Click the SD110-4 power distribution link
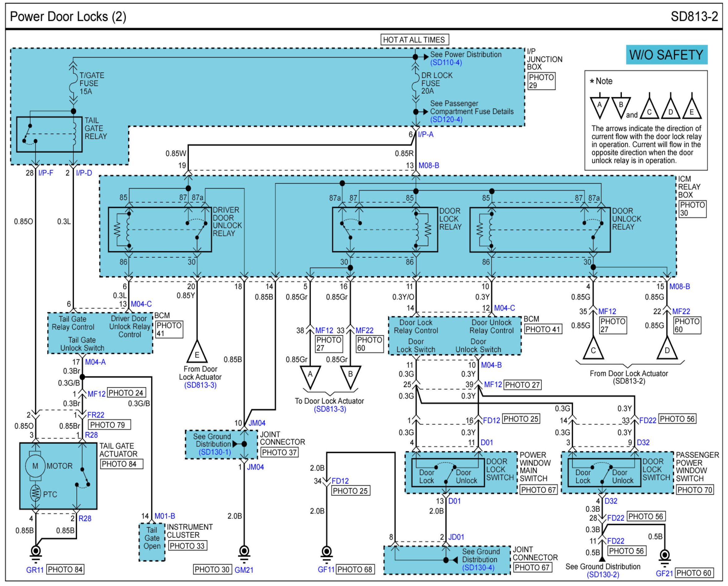 [x=446, y=63]
